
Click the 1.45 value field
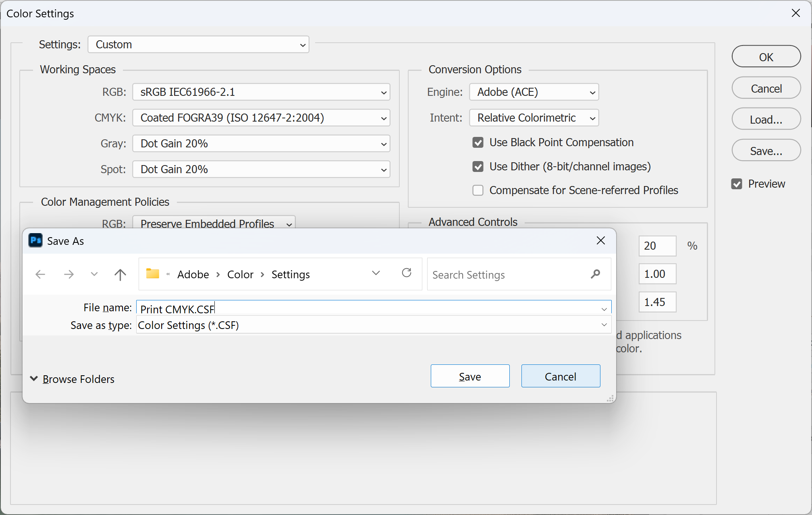pos(657,302)
